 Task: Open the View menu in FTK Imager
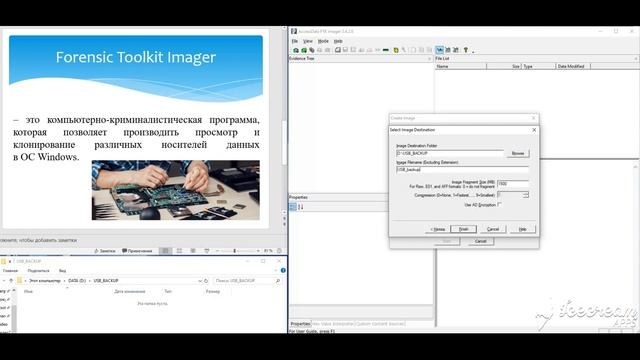point(308,41)
